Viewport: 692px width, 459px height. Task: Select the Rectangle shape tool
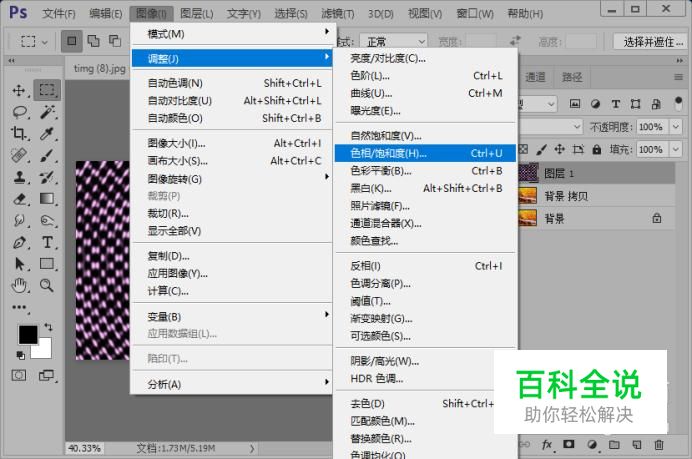click(x=47, y=264)
